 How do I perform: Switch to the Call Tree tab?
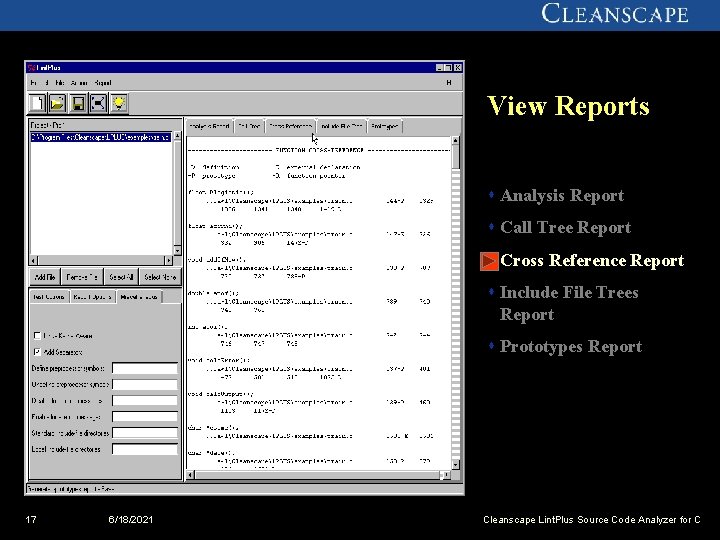(x=249, y=126)
